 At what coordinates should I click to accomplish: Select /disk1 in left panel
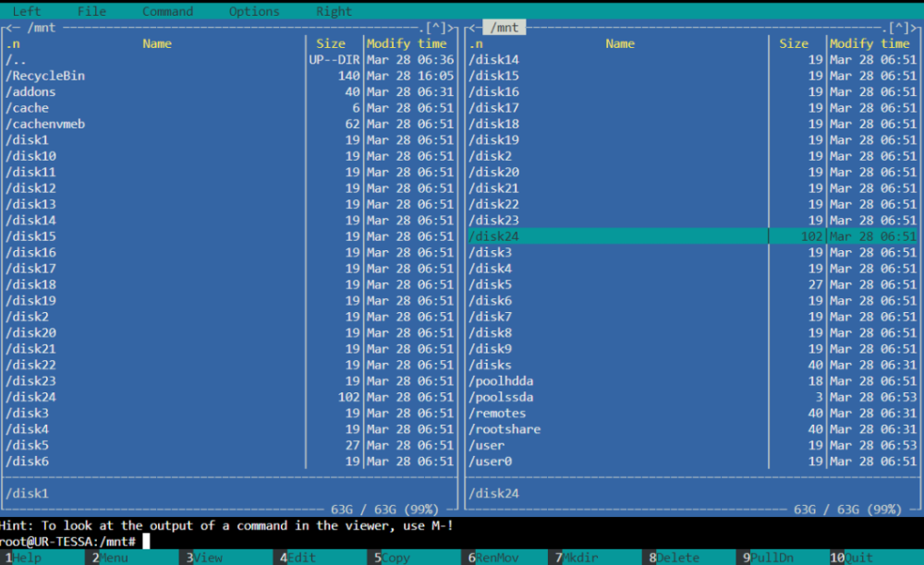(230, 139)
